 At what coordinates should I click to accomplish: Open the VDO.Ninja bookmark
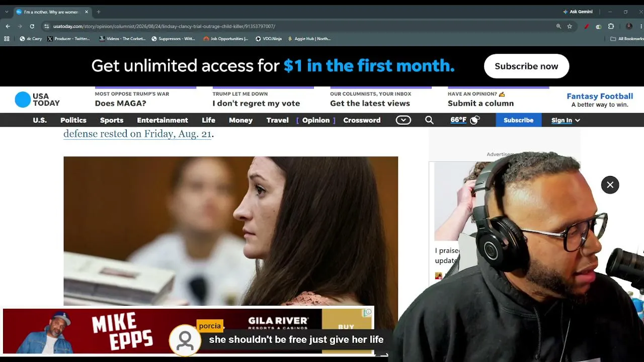pos(269,39)
